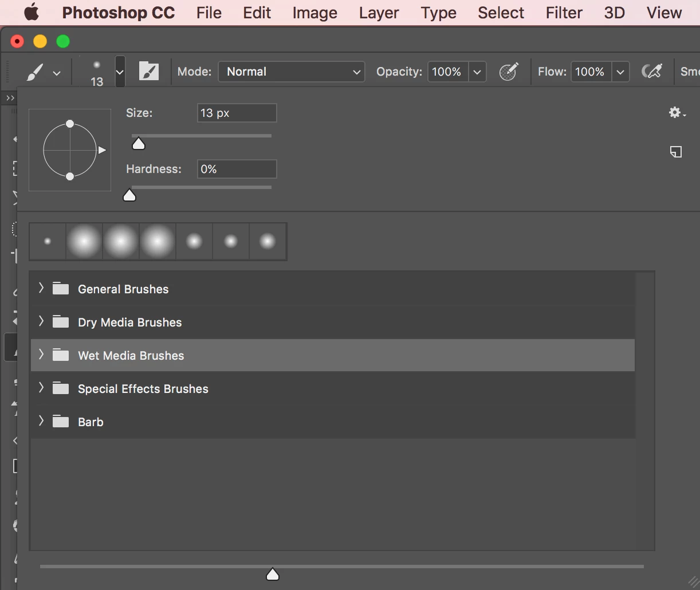
Task: Toggle the Brush Settings panel icon
Action: 149,72
